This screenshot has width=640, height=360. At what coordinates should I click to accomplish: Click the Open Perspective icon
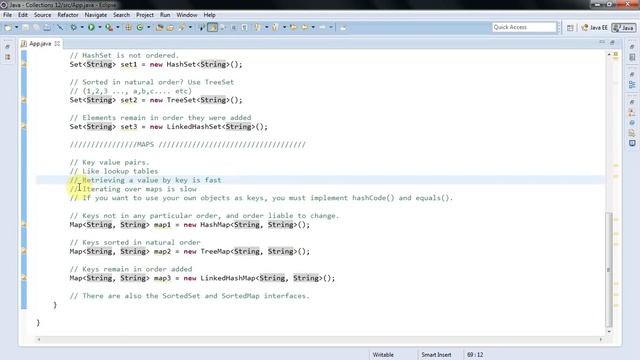(x=570, y=27)
